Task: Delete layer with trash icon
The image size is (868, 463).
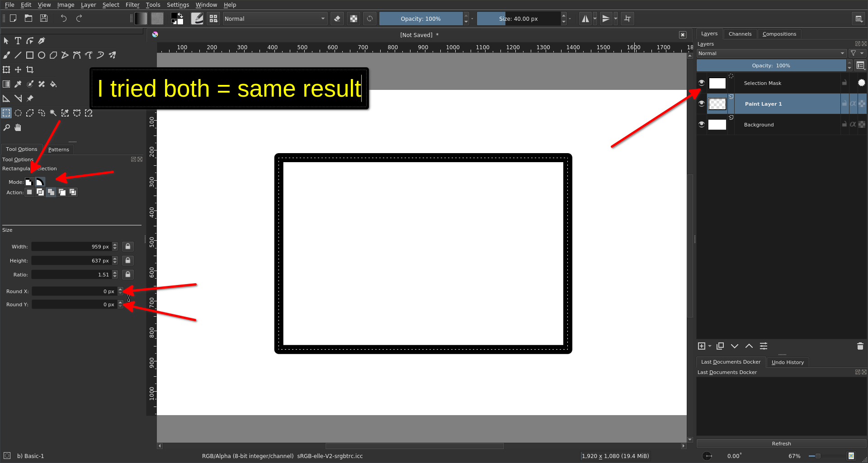Action: pyautogui.click(x=860, y=346)
